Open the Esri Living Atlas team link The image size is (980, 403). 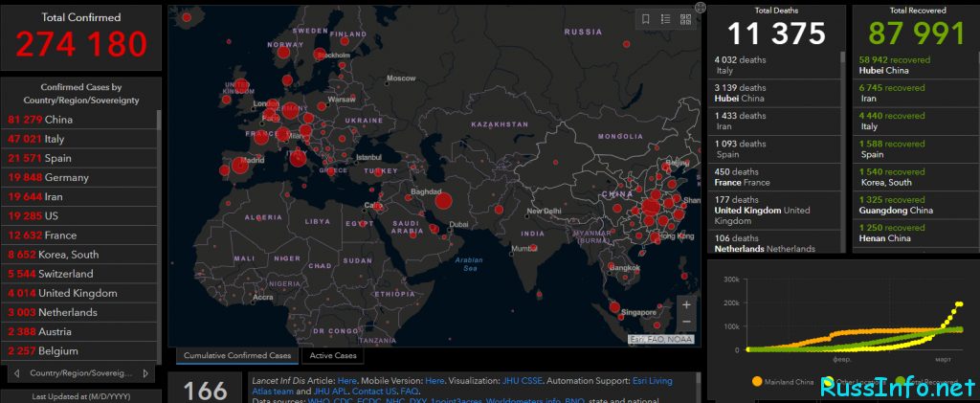pyautogui.click(x=654, y=380)
